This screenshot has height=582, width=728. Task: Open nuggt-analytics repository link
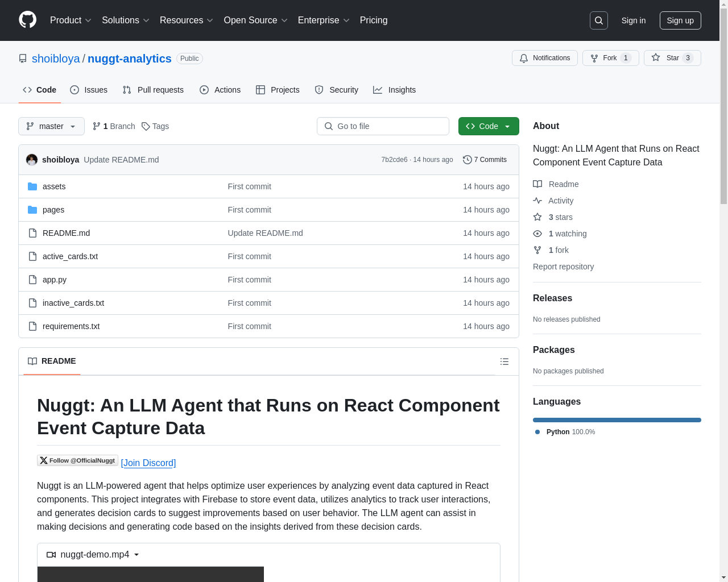(130, 59)
